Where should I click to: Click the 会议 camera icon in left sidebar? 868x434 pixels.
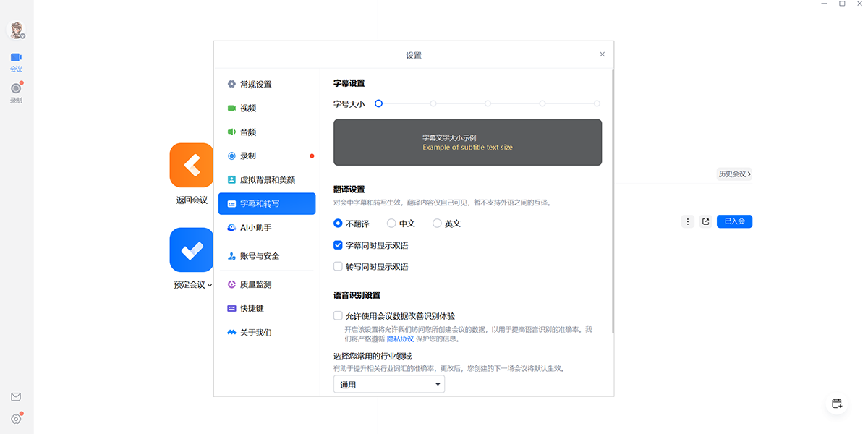pyautogui.click(x=16, y=57)
